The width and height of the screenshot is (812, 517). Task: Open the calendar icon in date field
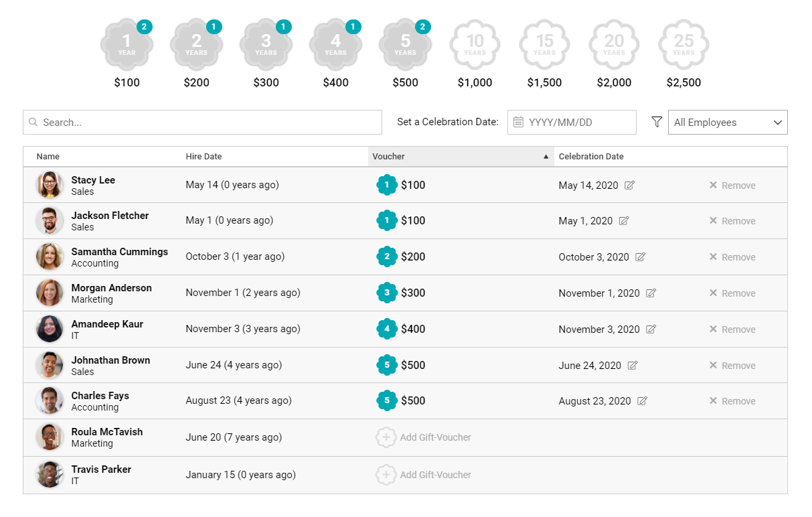(x=518, y=123)
